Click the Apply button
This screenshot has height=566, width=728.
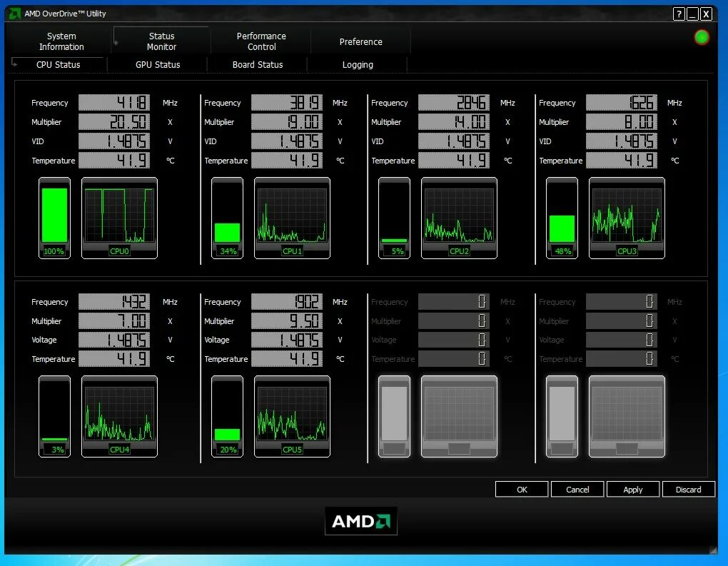coord(633,489)
